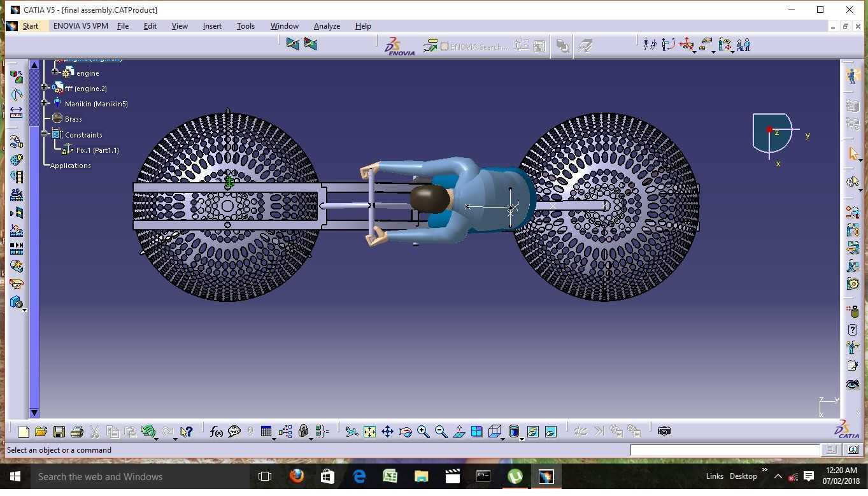Viewport: 868px width, 496px height.
Task: Expand the fff (engine.2) tree node
Action: 45,87
